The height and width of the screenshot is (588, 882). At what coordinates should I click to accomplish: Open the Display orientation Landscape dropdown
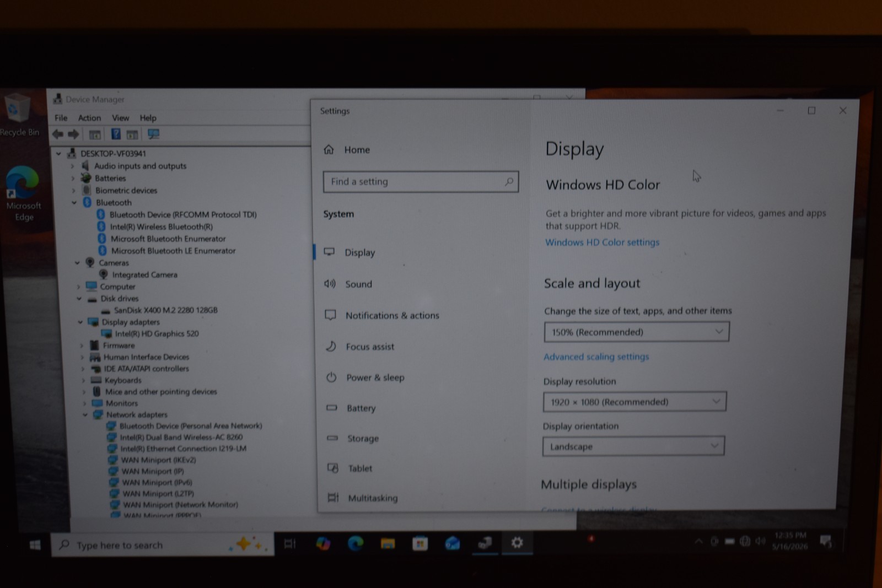(x=633, y=446)
